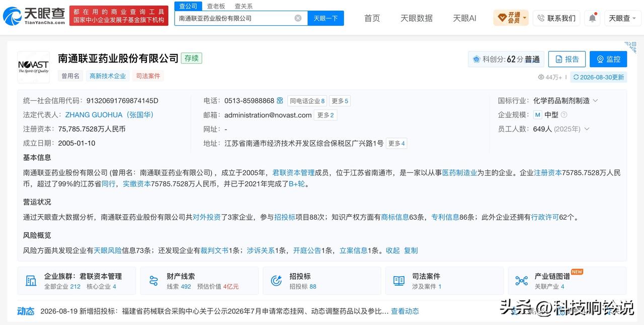Open notifications bell icon
This screenshot has width=644, height=325.
coord(592,18)
